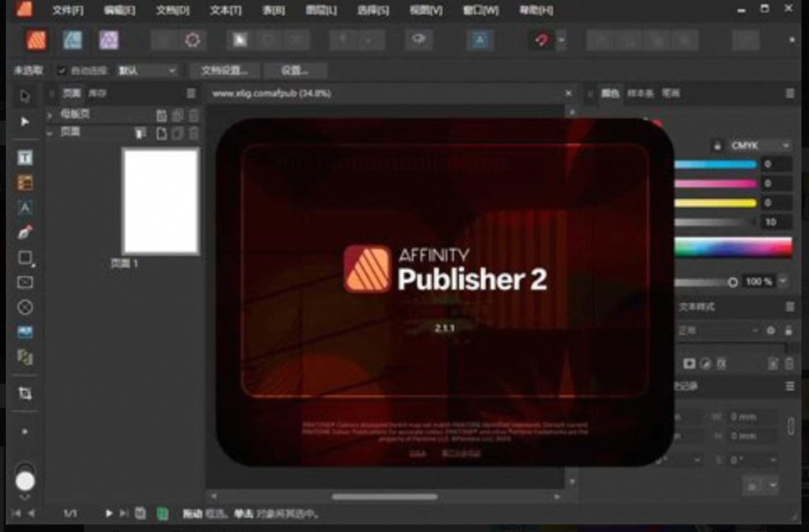Open the 文本样式 panel options menu
The height and width of the screenshot is (532, 809).
coord(790,307)
